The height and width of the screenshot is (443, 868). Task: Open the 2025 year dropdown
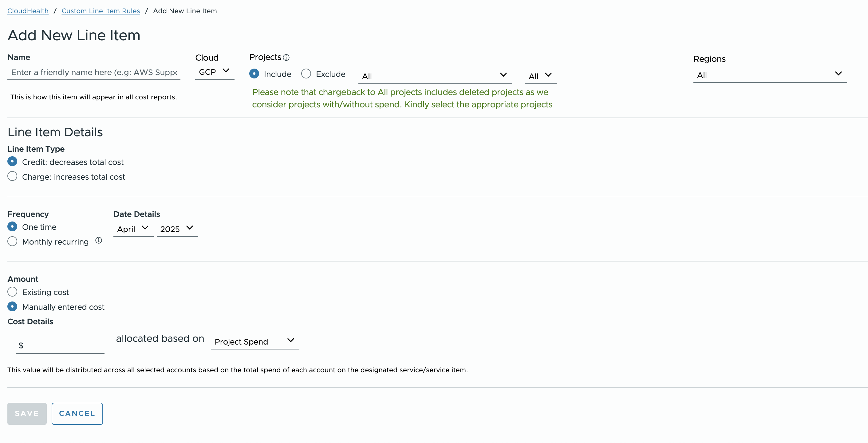click(177, 229)
